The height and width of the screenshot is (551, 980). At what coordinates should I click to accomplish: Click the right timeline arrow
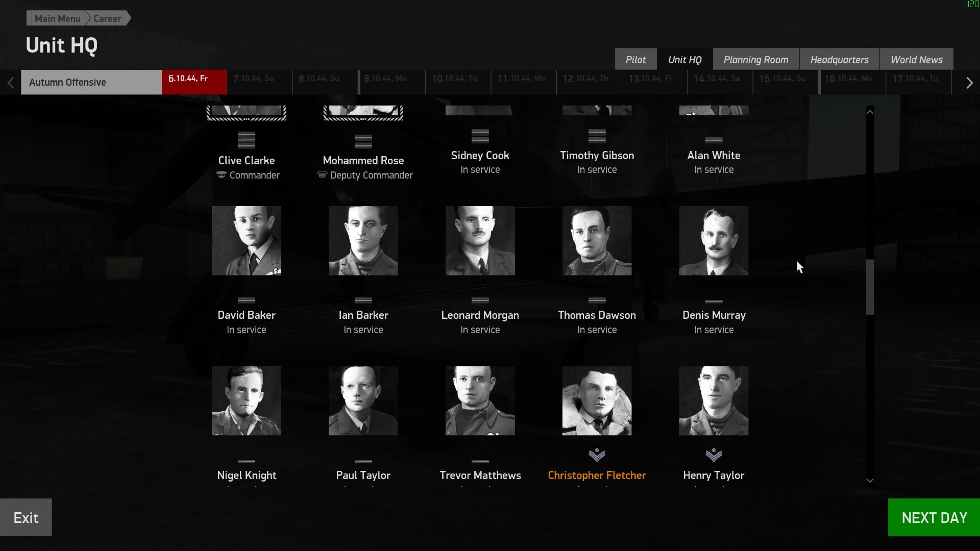(x=969, y=83)
